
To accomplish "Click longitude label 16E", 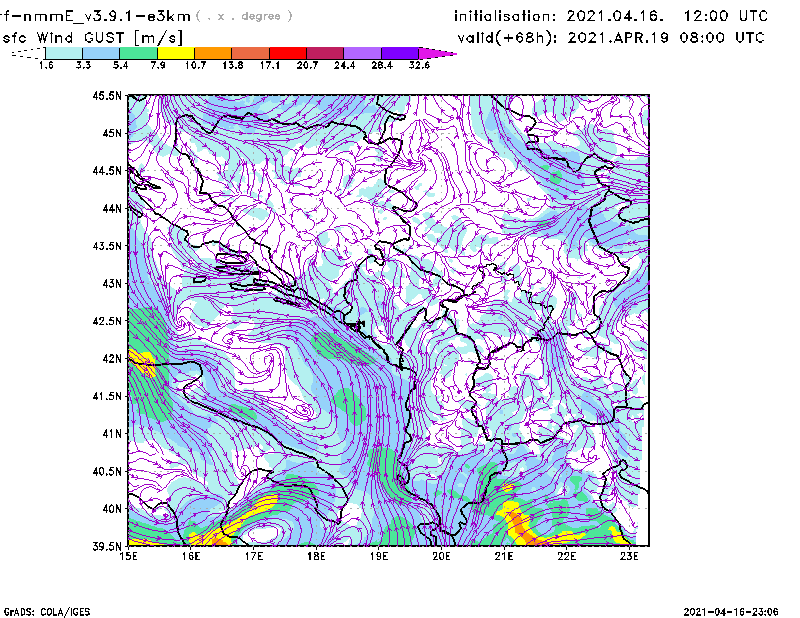I will (191, 556).
